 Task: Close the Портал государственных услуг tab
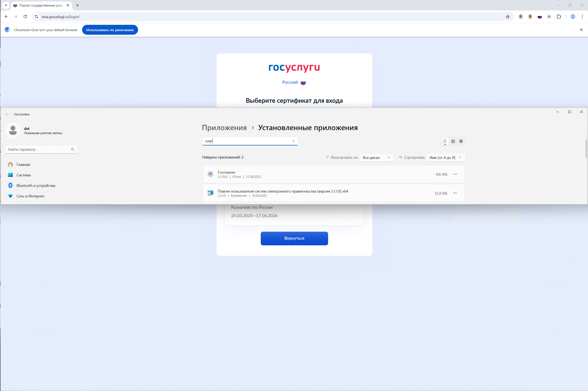[x=68, y=5]
